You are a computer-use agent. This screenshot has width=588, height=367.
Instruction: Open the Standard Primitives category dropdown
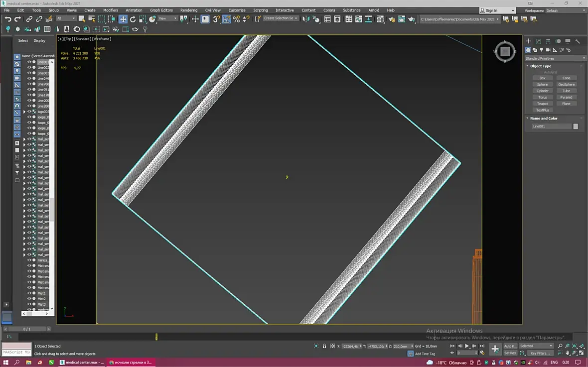click(555, 58)
